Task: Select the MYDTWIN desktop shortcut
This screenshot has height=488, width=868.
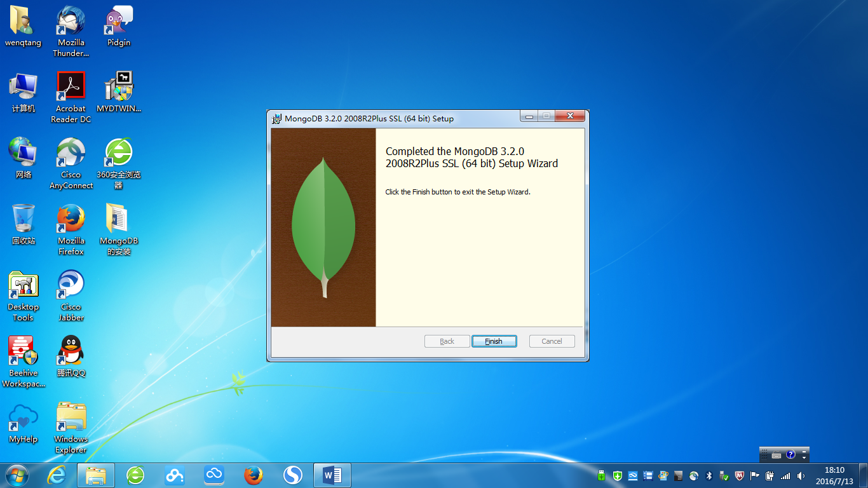Action: point(119,93)
